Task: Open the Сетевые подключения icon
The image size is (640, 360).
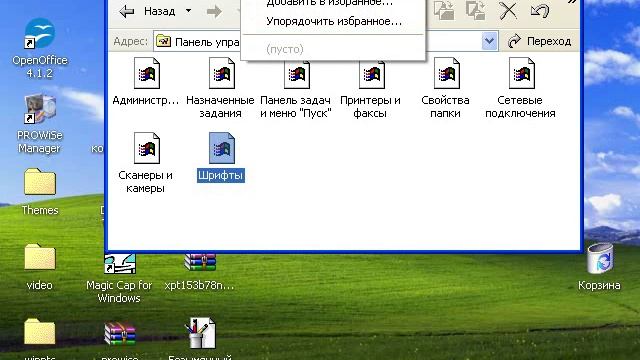Action: pyautogui.click(x=521, y=88)
